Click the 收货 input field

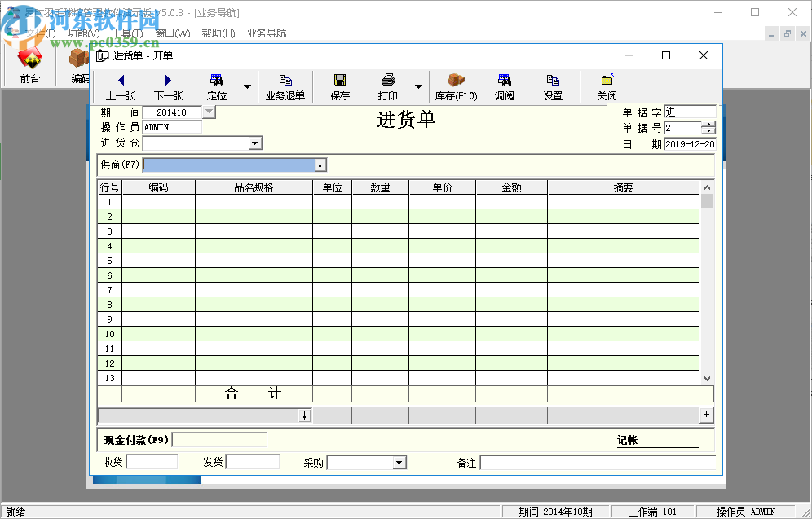pos(152,462)
